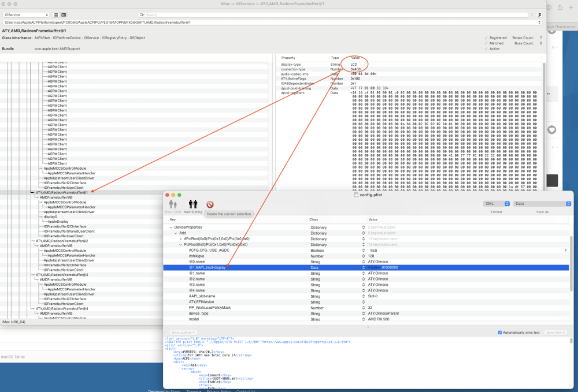Click the config.plist document icon in title
Image resolution: width=578 pixels, height=392 pixels.
pyautogui.click(x=356, y=195)
